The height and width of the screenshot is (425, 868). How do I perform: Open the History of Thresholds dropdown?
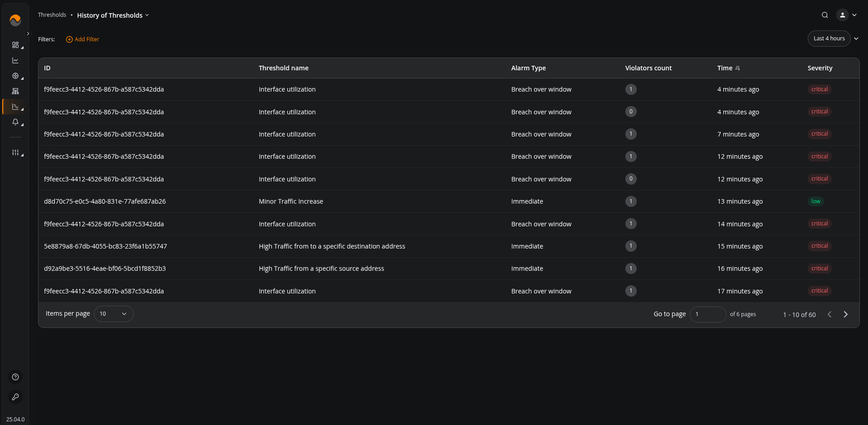coord(112,15)
